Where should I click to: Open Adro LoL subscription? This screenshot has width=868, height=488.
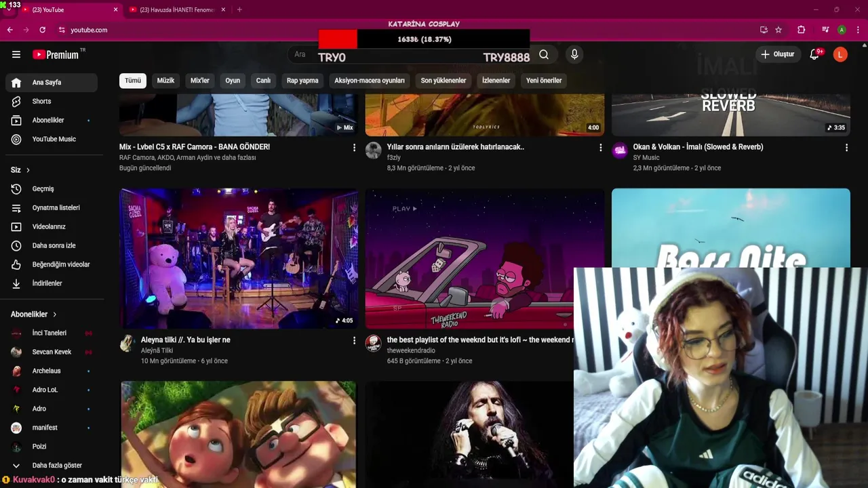(x=52, y=390)
